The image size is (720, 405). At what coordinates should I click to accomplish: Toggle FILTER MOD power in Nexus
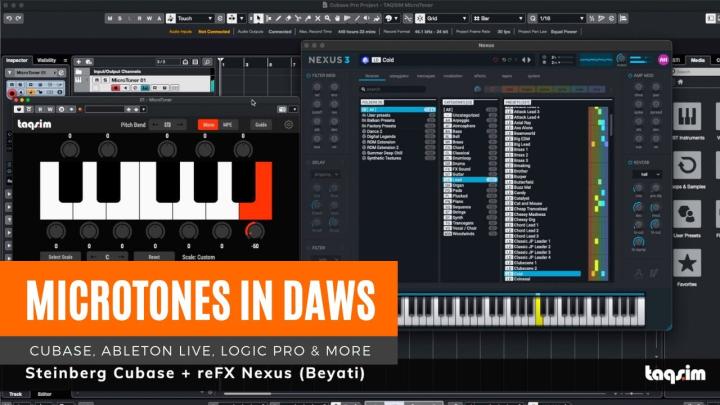(x=308, y=76)
